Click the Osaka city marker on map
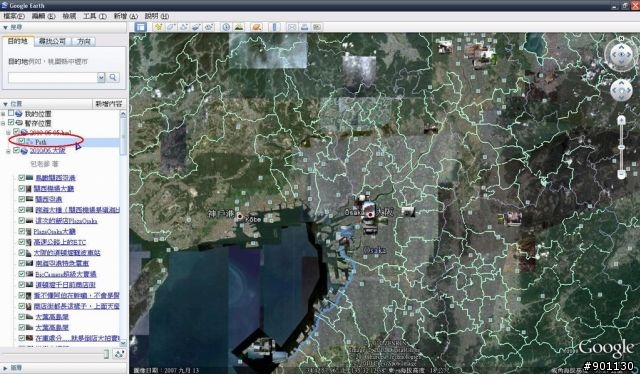Screen dimensions: 640x374 coord(371,214)
